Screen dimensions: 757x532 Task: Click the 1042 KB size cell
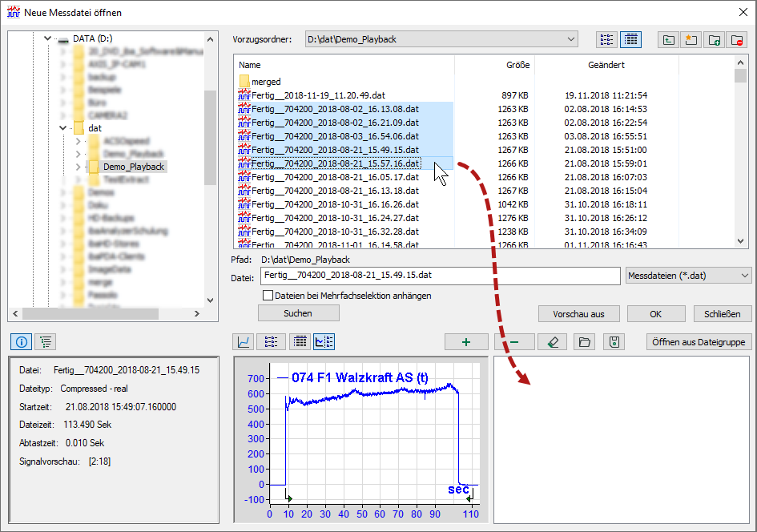click(513, 204)
